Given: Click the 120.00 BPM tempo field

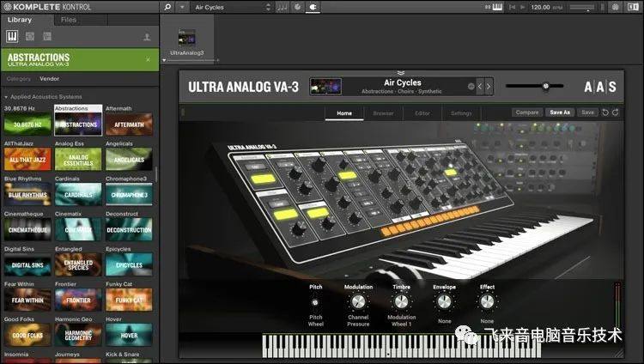Looking at the screenshot, I should (546, 7).
